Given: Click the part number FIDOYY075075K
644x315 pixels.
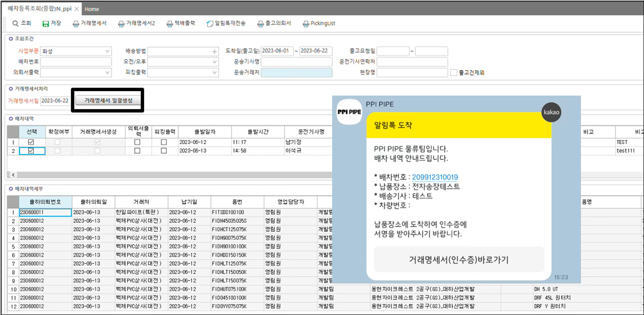Looking at the screenshot, I should pyautogui.click(x=237, y=307).
